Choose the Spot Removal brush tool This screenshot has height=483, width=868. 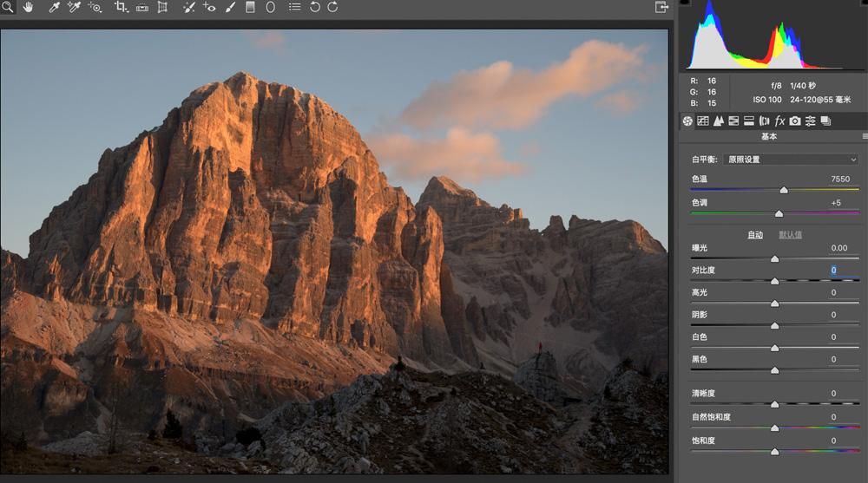click(189, 7)
